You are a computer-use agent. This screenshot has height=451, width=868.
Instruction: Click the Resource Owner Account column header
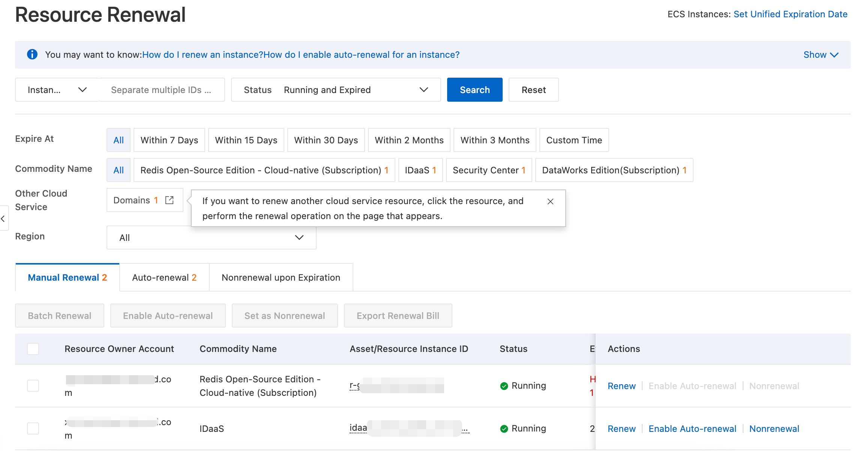click(119, 349)
